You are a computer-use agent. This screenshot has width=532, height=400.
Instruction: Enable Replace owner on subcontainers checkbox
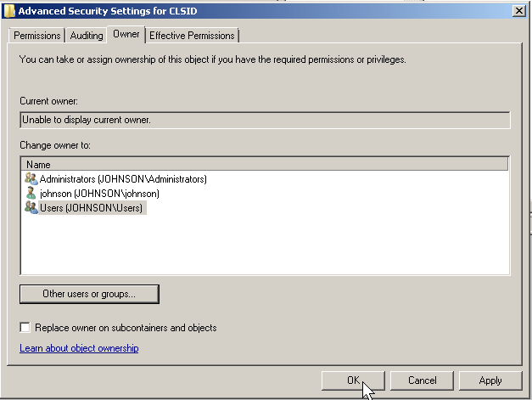pyautogui.click(x=25, y=328)
